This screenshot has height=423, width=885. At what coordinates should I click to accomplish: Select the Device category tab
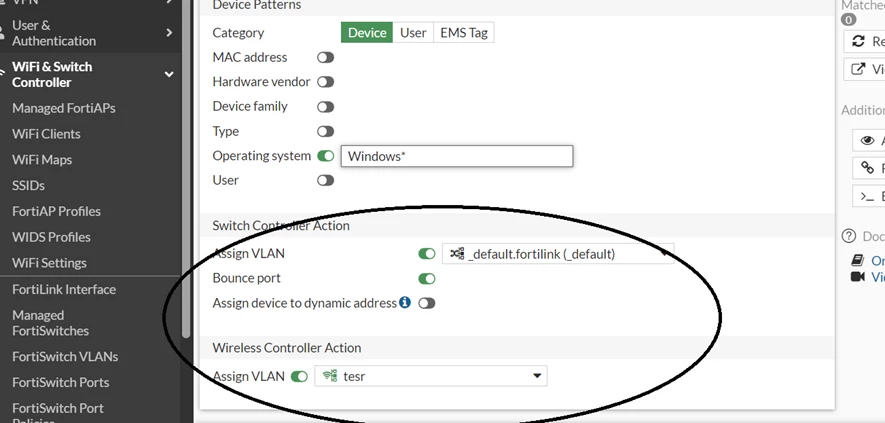pyautogui.click(x=367, y=33)
